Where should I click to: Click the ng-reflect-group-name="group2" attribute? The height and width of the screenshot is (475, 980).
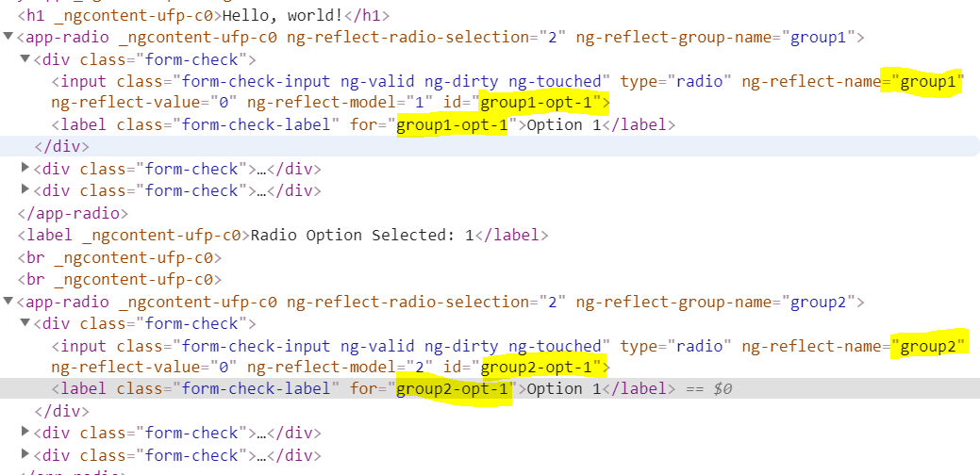(716, 303)
